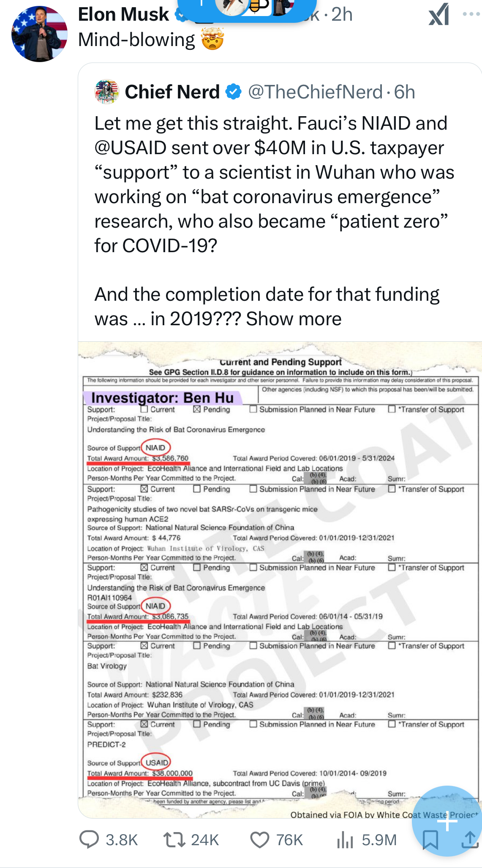Tap the blue new-posts pill at top

pos(246,9)
